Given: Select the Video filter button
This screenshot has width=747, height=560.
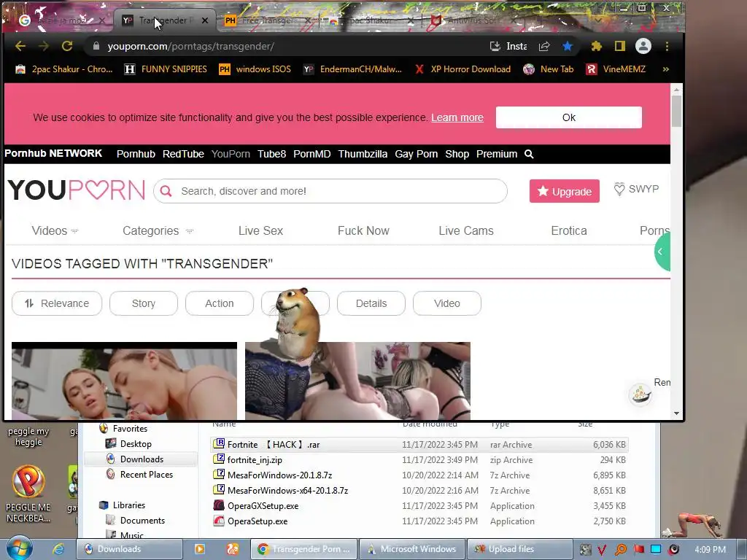Looking at the screenshot, I should tap(447, 303).
